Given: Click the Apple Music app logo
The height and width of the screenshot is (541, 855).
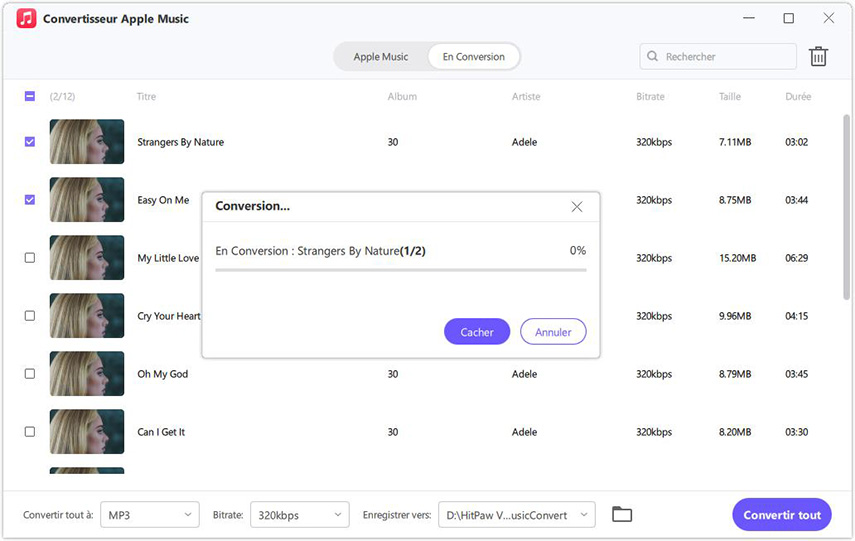Looking at the screenshot, I should [26, 19].
